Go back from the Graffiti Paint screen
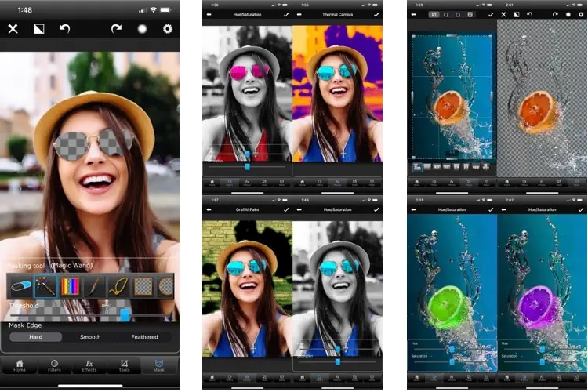 [209, 209]
